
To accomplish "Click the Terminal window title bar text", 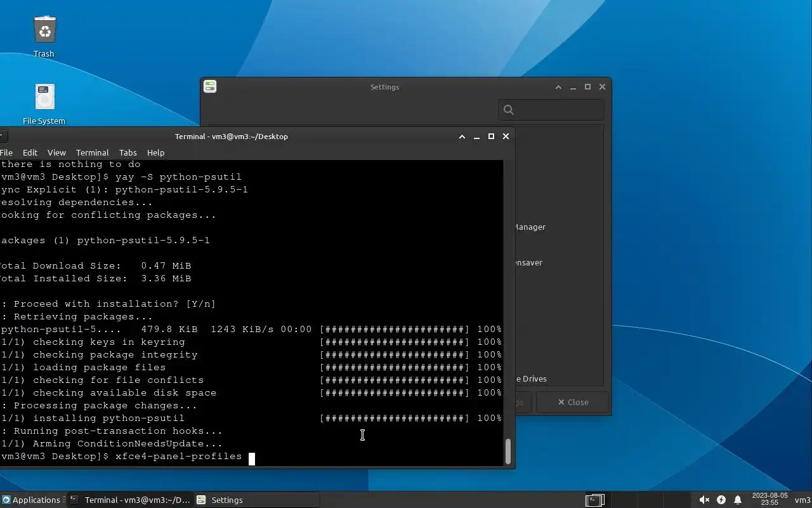I will pyautogui.click(x=232, y=137).
